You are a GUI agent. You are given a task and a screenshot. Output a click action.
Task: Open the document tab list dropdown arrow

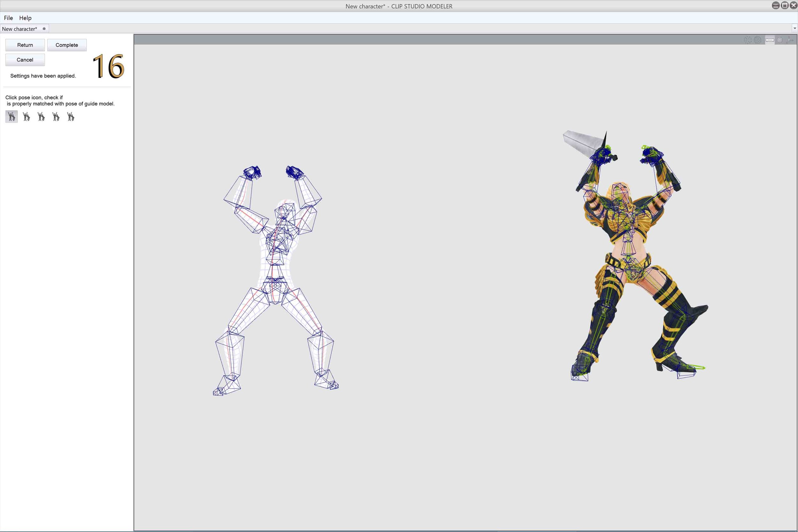(794, 28)
